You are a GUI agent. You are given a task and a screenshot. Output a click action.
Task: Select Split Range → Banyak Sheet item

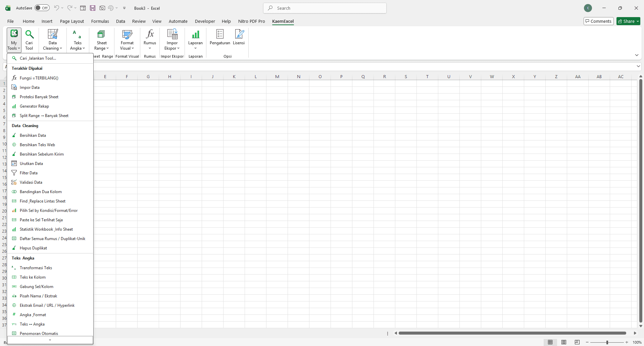tap(50, 116)
